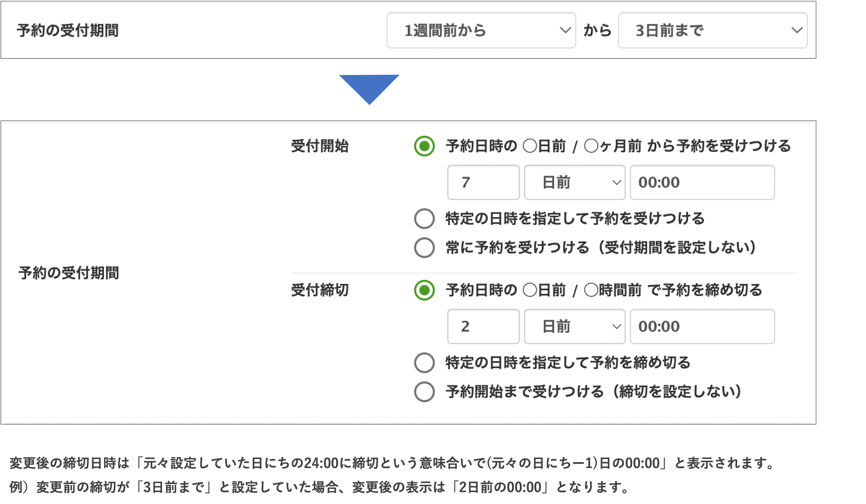Select 常に予約を受けつける radio
Image resolution: width=866 pixels, height=504 pixels.
coord(424,247)
